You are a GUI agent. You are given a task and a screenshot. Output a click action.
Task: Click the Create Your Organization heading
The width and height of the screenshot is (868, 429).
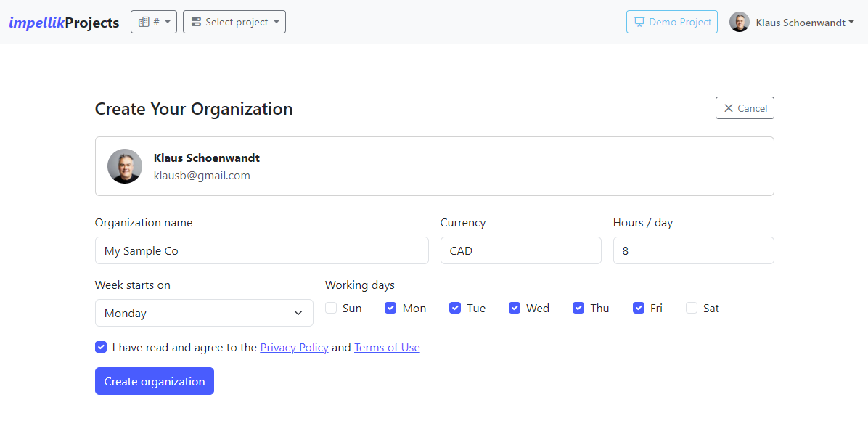coord(194,109)
